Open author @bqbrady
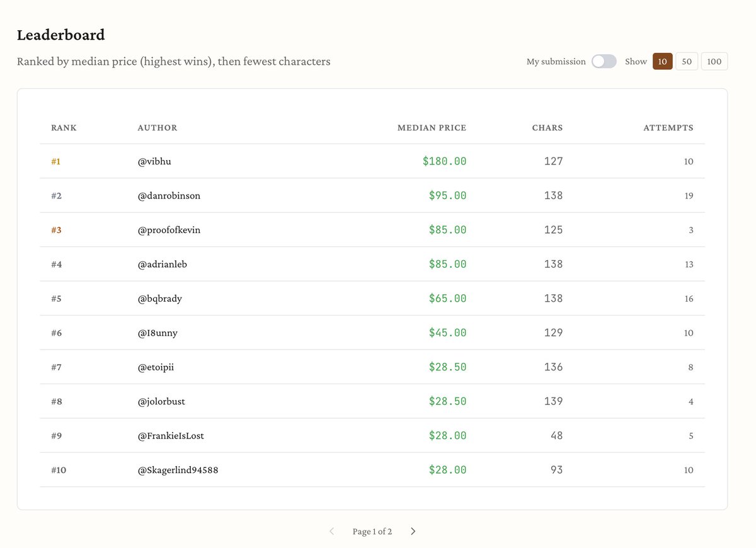Screen dimensions: 756x548 [x=159, y=299]
